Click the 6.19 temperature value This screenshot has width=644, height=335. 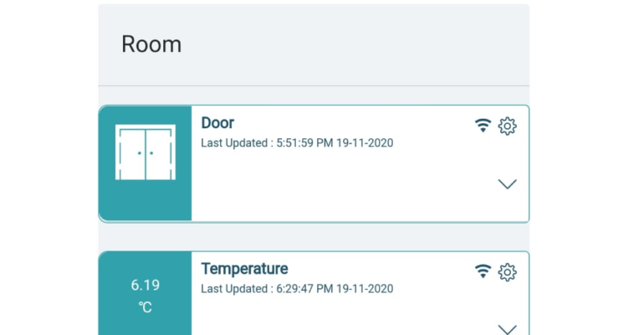(x=146, y=285)
